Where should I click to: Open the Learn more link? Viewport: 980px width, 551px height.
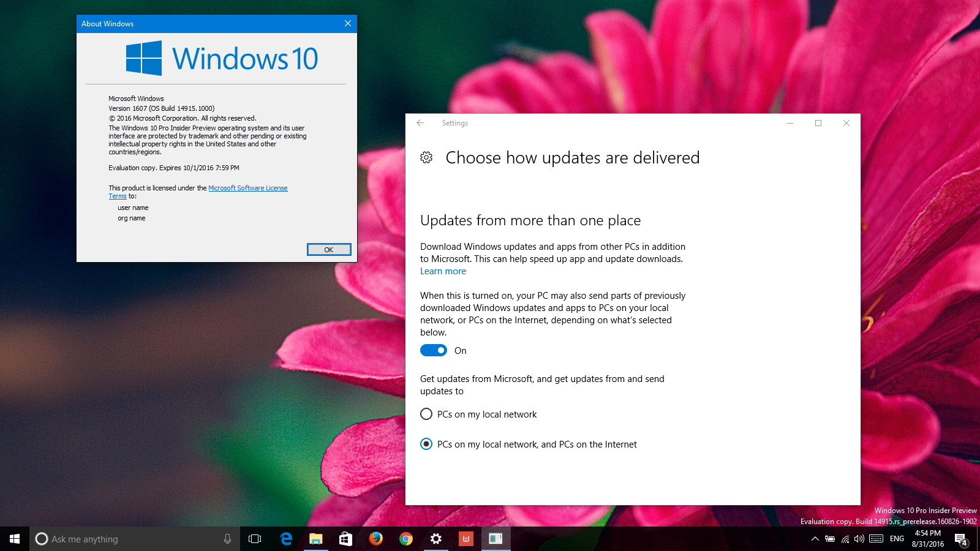click(443, 271)
